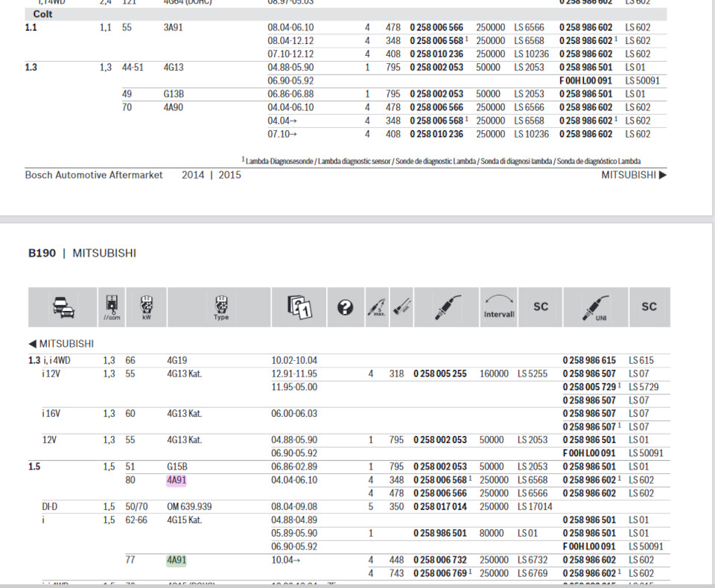Click the engine Type header icon
This screenshot has height=588, width=715.
[x=221, y=308]
